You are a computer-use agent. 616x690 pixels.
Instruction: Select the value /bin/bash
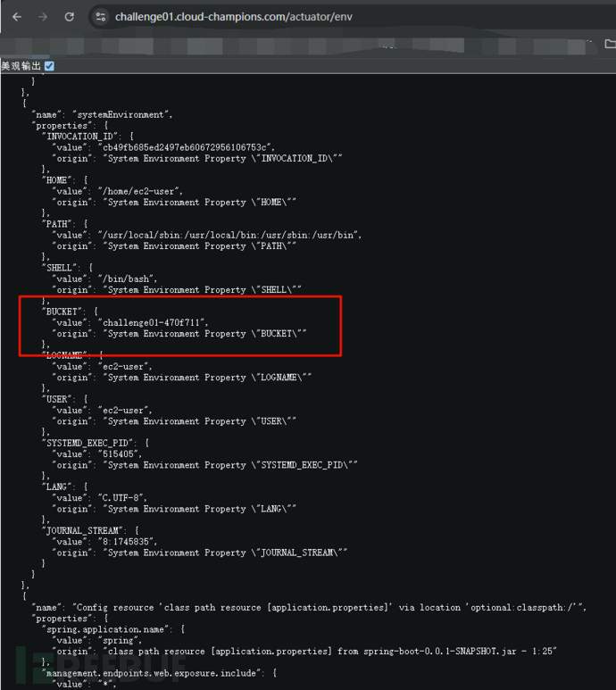click(x=125, y=279)
